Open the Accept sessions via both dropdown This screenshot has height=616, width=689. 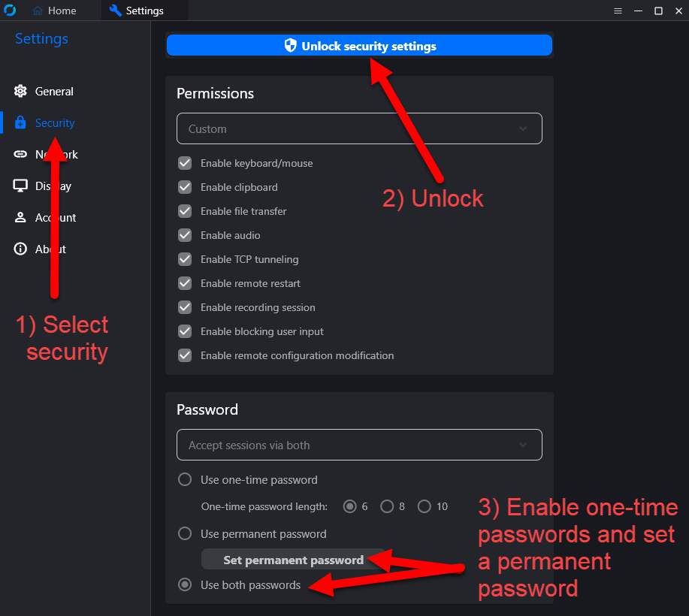tap(359, 445)
